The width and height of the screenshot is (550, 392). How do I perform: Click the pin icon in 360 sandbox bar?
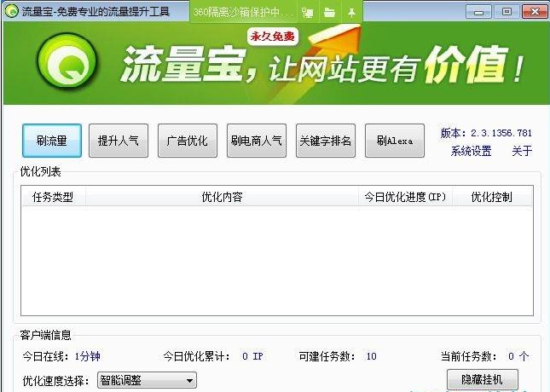coord(351,13)
